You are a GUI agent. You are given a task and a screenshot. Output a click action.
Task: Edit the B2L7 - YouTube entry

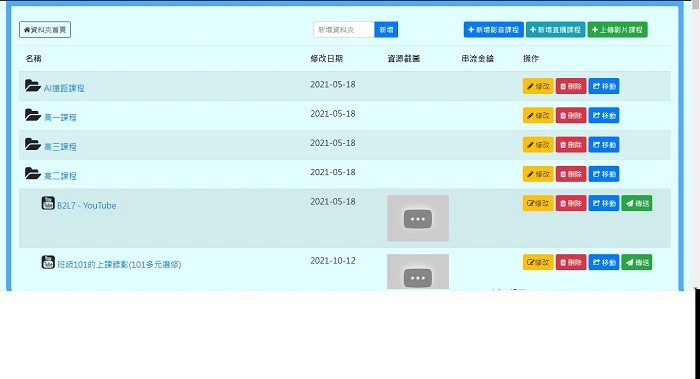coord(538,203)
